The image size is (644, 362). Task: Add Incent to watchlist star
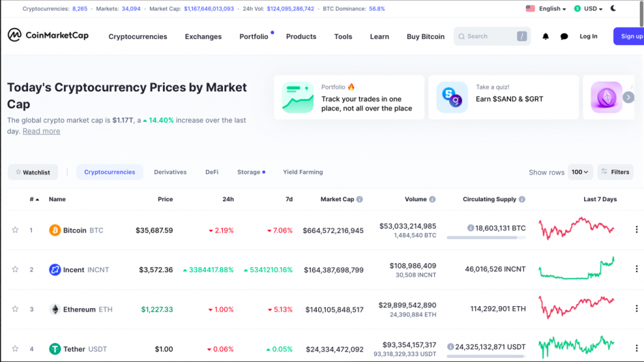pyautogui.click(x=15, y=269)
